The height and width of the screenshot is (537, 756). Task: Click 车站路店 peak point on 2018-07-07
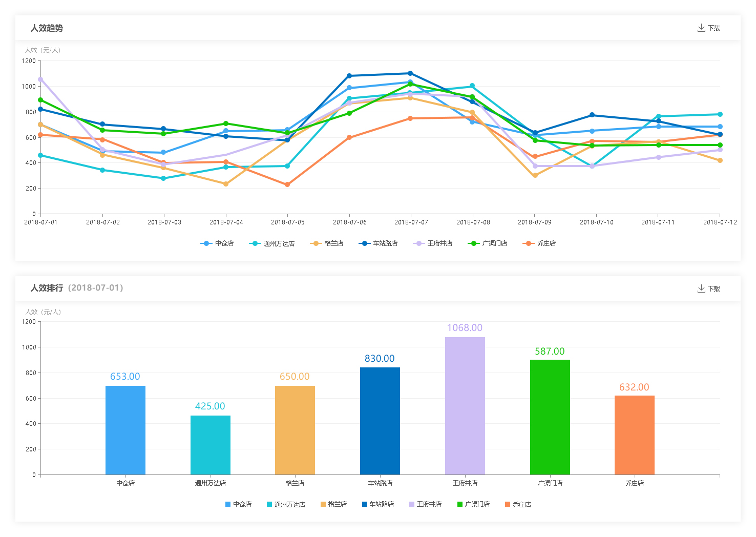click(x=410, y=73)
